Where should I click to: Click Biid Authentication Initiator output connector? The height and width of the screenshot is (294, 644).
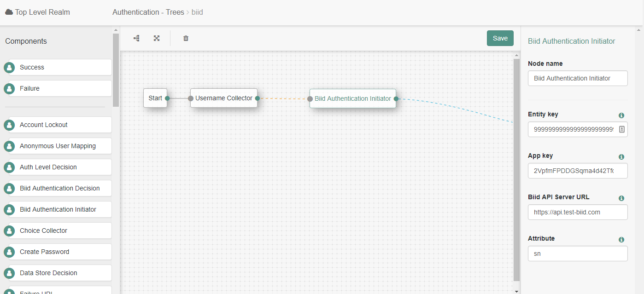[x=396, y=98]
